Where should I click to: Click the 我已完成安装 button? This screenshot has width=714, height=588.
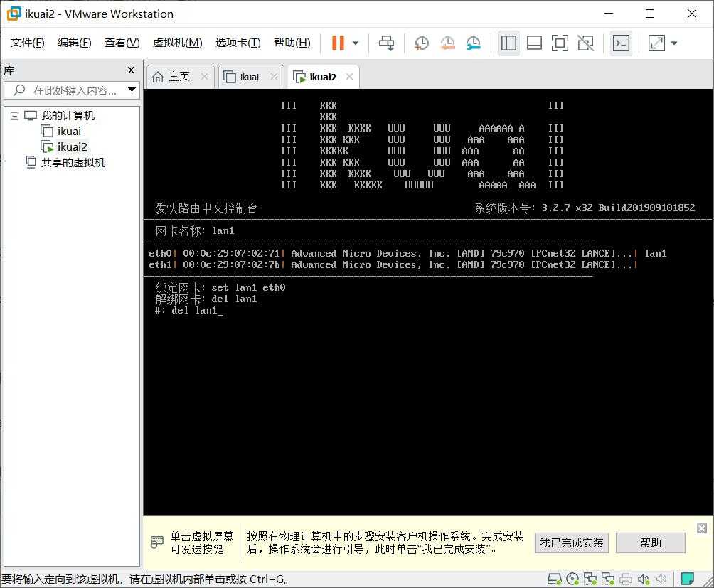click(x=572, y=543)
